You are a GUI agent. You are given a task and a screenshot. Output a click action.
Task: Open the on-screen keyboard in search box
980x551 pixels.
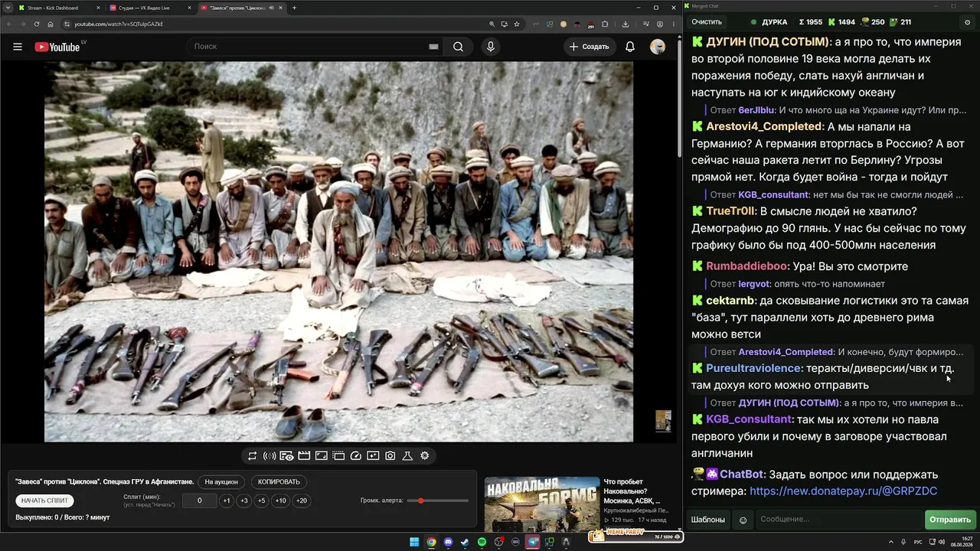coord(434,47)
